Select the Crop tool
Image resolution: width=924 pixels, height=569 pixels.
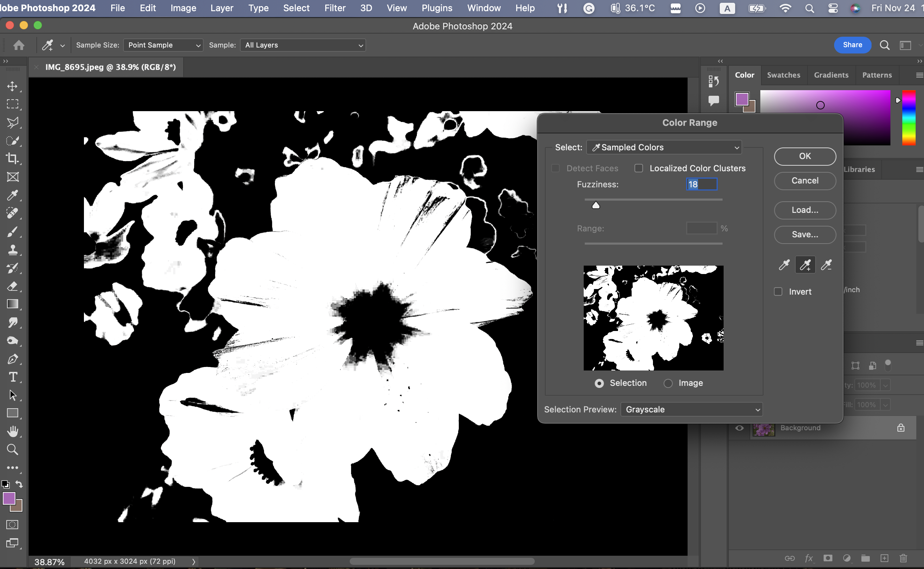click(13, 158)
